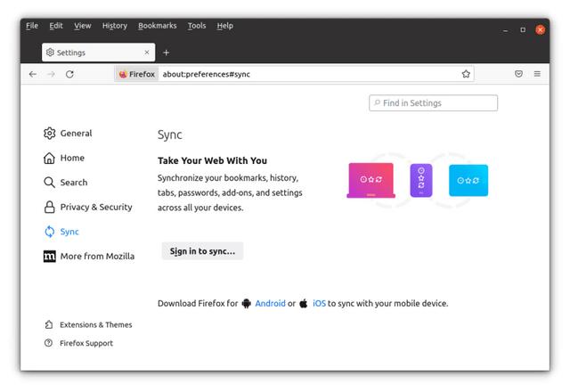
Task: Click the Android robot icon
Action: (247, 303)
